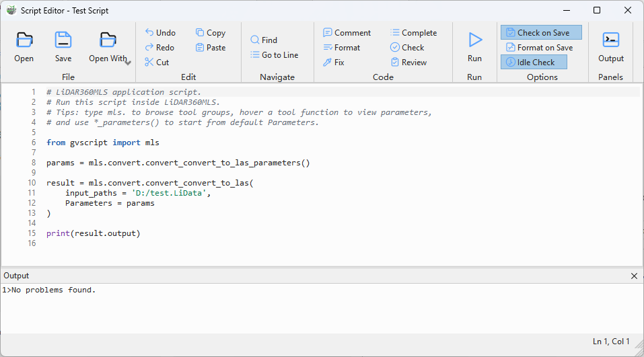This screenshot has width=644, height=357.
Task: Click the Script Editor app icon in title bar
Action: tap(11, 10)
